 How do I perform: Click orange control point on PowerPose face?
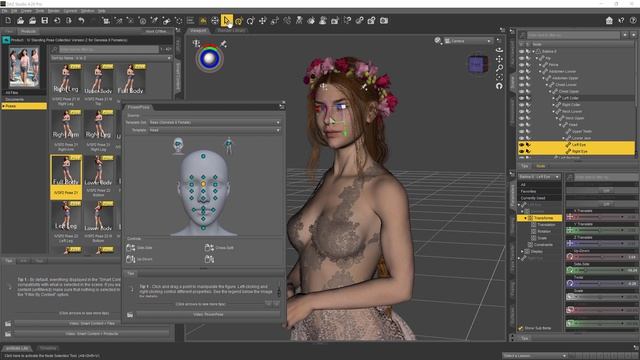(x=203, y=184)
